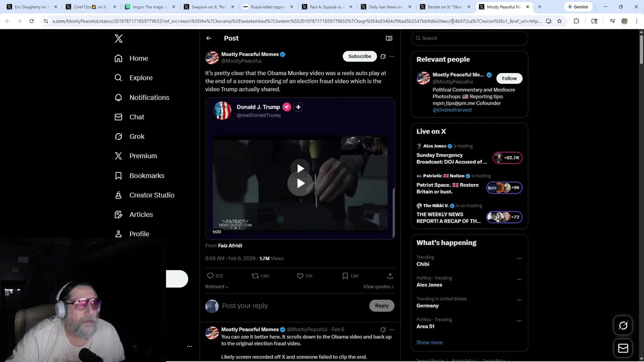Click the X Search box
Image resolution: width=644 pixels, height=362 pixels.
pyautogui.click(x=469, y=38)
